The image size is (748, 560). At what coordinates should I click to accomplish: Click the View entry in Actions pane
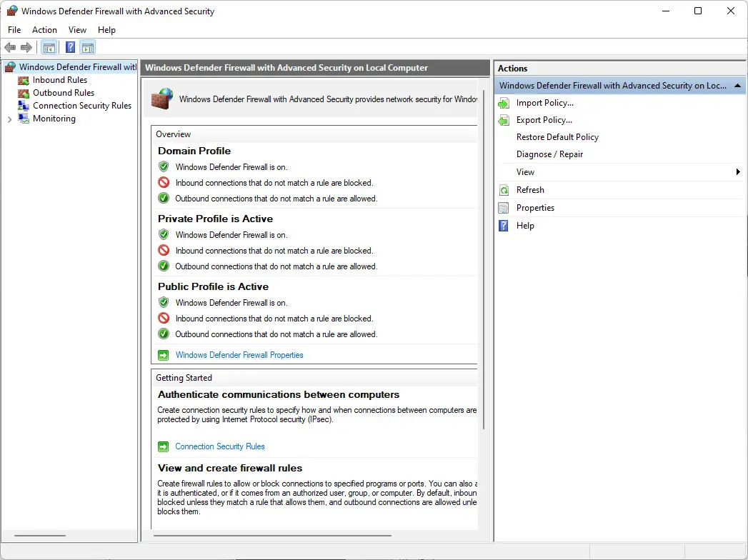(x=525, y=172)
